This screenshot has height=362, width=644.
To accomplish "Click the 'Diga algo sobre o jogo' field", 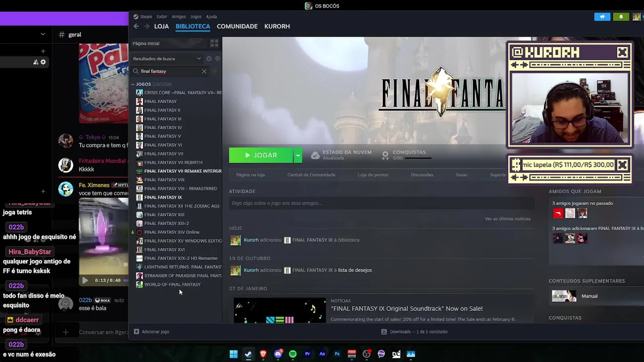I will 381,203.
